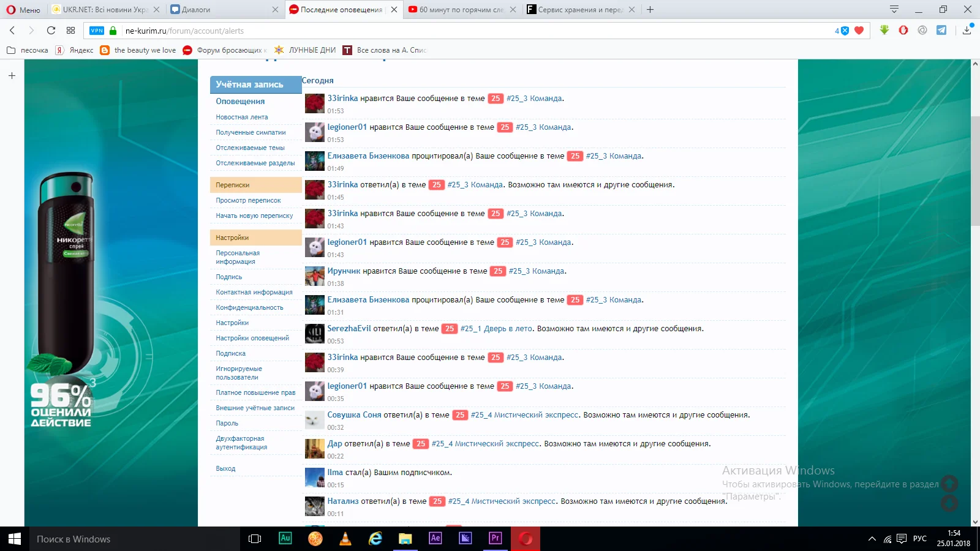The image size is (980, 551).
Task: Switch to the Диалоги browser tab
Action: [x=221, y=10]
